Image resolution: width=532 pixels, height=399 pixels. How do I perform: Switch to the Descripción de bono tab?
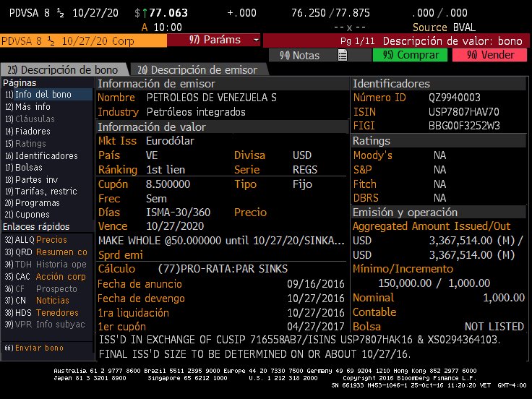click(64, 69)
